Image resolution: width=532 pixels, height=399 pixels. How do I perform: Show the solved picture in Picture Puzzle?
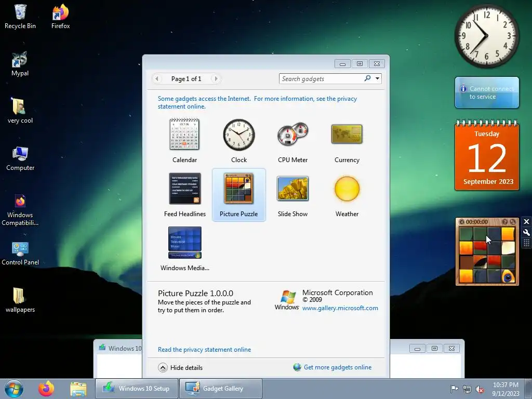tap(505, 222)
